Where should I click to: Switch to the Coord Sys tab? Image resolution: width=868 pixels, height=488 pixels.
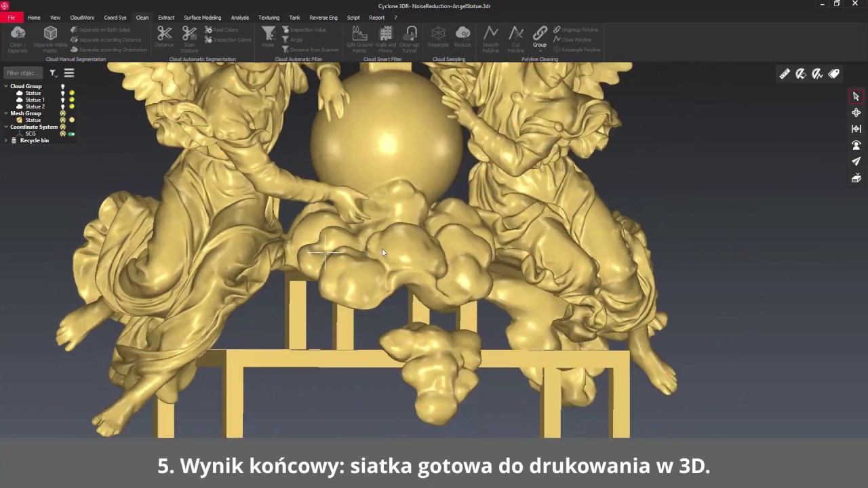pyautogui.click(x=115, y=18)
